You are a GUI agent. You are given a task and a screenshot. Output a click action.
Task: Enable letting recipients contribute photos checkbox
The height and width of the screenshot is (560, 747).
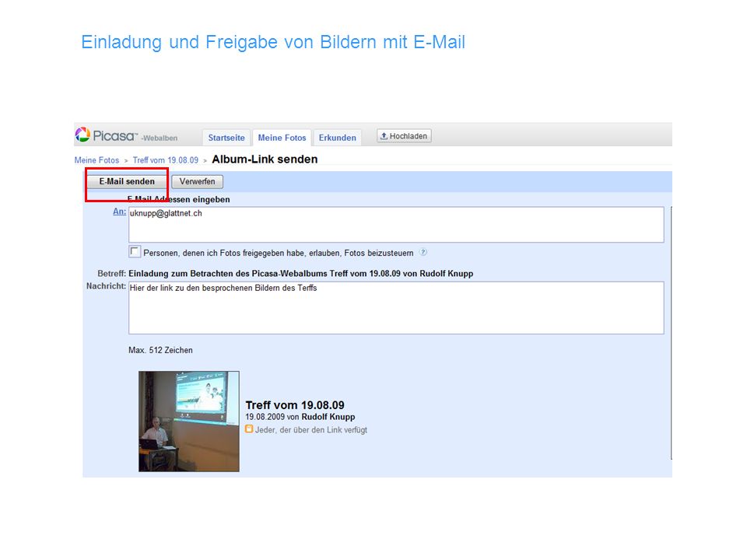click(x=135, y=251)
